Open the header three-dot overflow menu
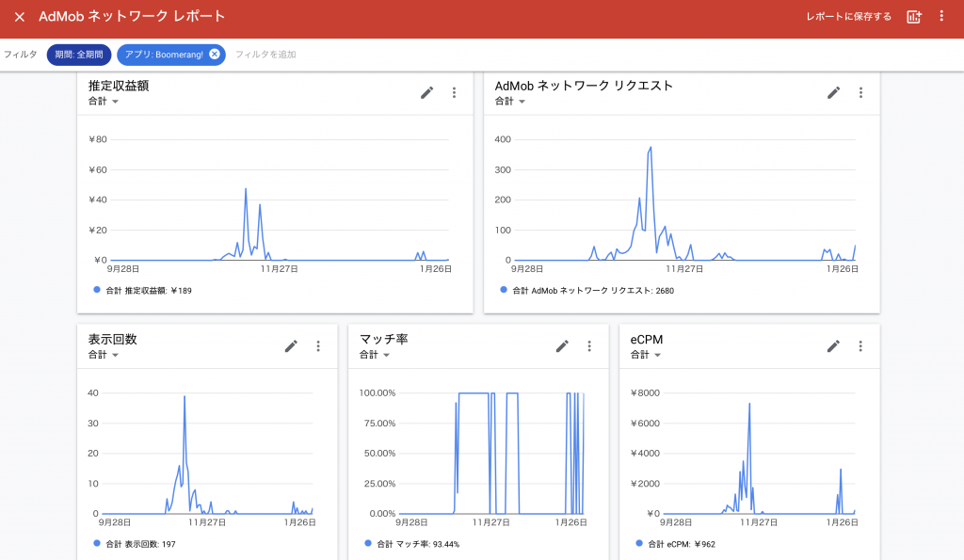964x560 pixels. point(941,17)
